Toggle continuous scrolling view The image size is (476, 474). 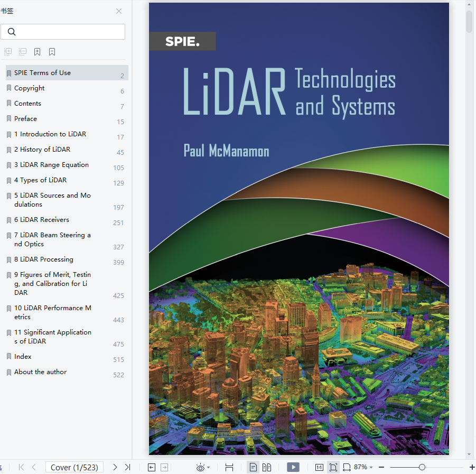click(229, 467)
